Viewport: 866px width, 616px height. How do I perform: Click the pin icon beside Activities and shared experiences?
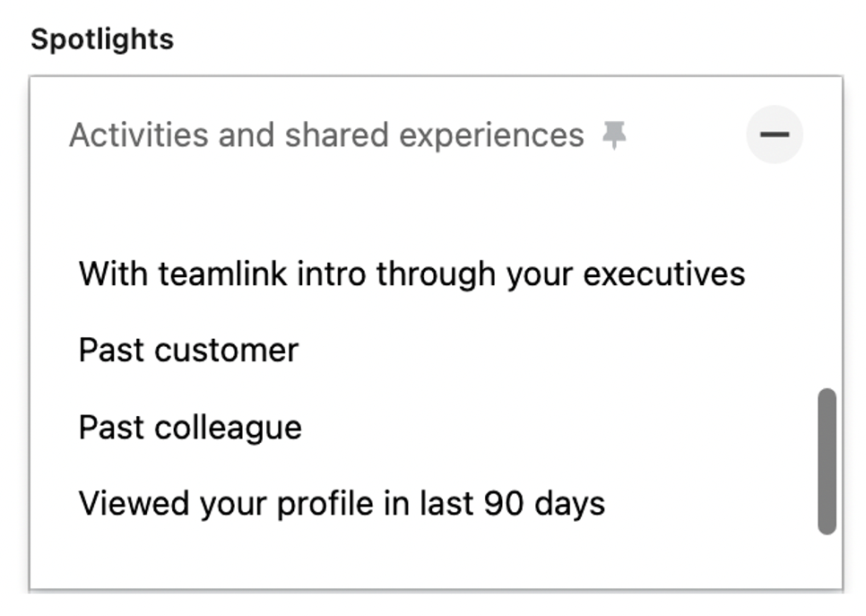614,135
